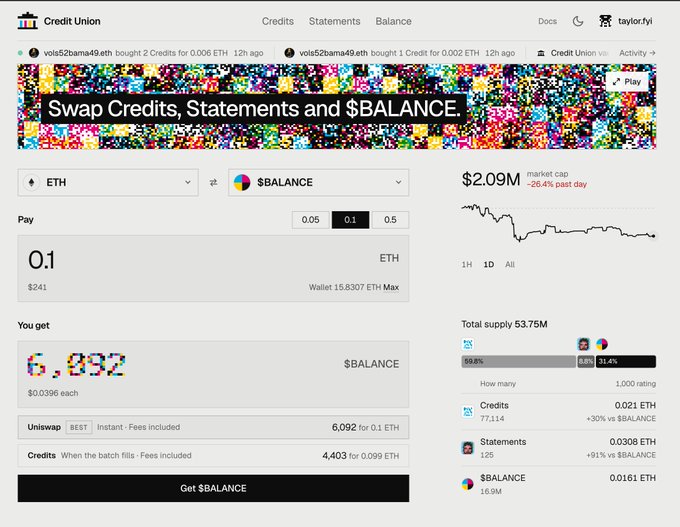Click the 0.0161 ETH $BALANCE price
The image size is (680, 527).
pos(633,478)
